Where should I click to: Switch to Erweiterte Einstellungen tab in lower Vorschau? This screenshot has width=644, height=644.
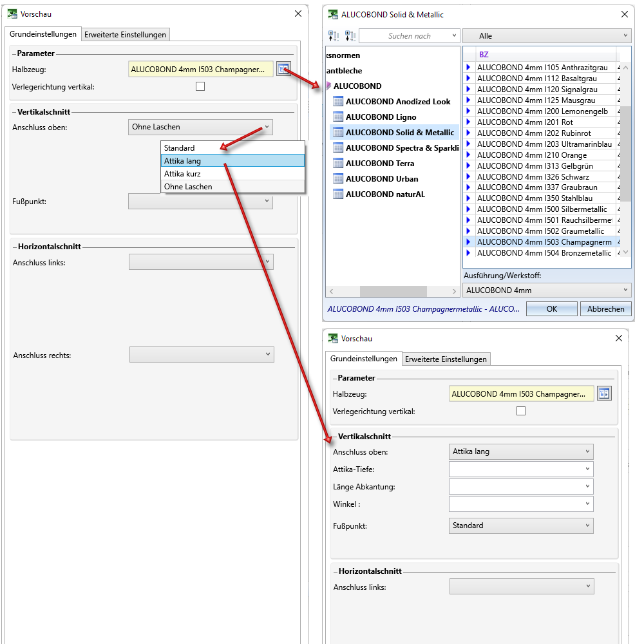coord(446,359)
